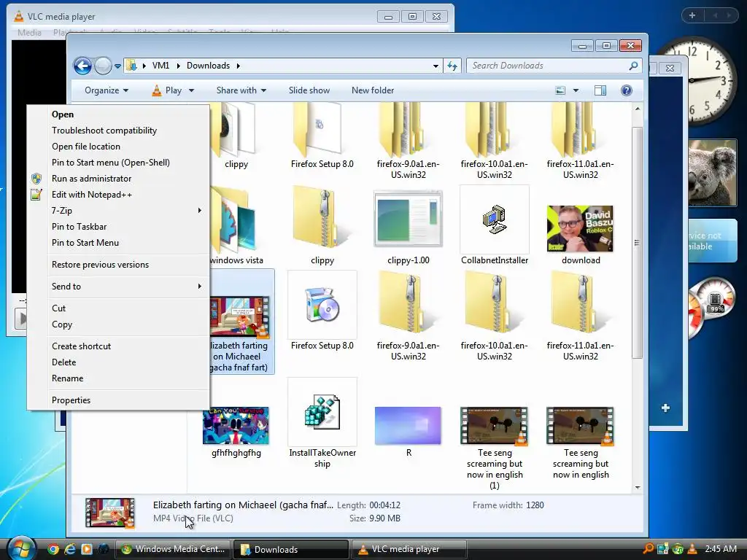Create a New folder
The width and height of the screenshot is (747, 560).
[x=373, y=90]
